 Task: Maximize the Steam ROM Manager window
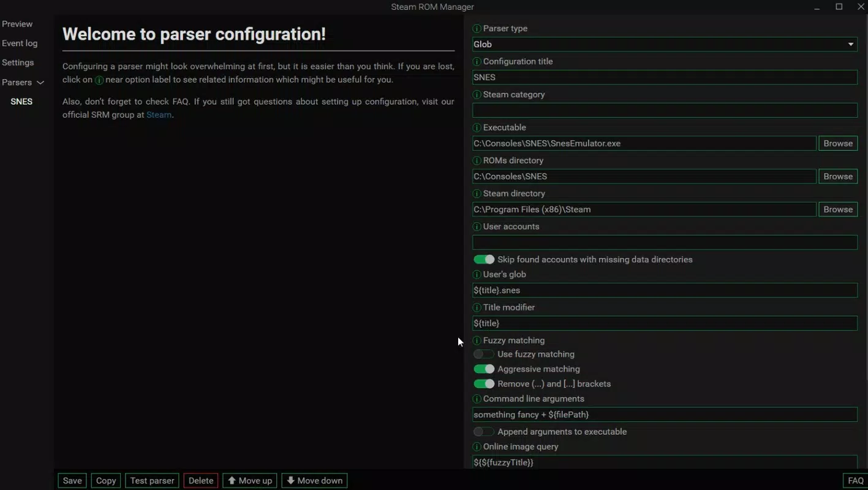(x=839, y=7)
